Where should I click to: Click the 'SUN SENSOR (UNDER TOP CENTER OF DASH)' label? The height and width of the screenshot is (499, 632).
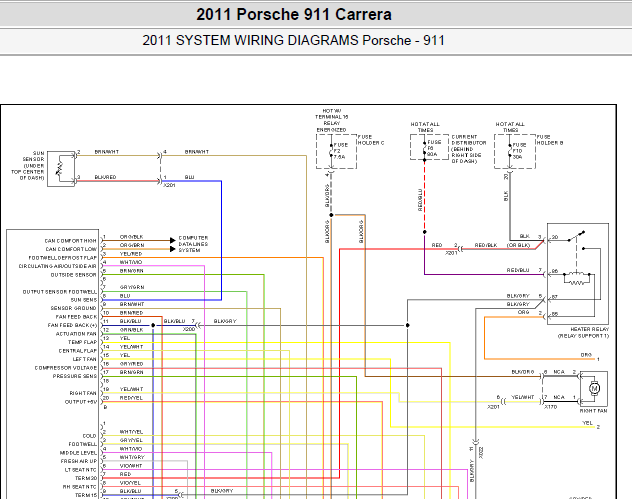(x=28, y=166)
